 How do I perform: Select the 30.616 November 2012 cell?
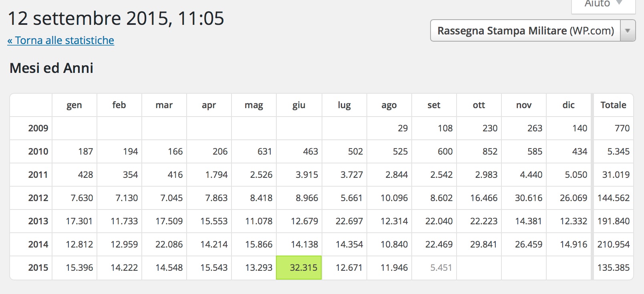528,198
